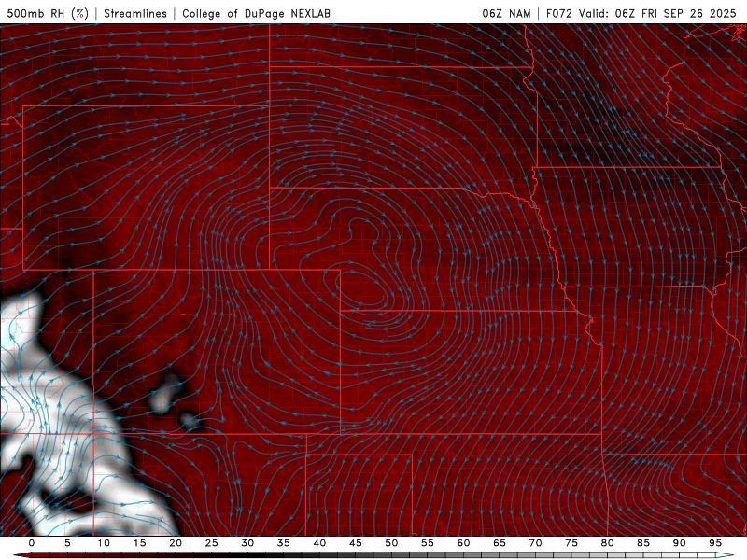The image size is (747, 560).
Task: Click the "06Z NAM" model run label
Action: (x=506, y=13)
